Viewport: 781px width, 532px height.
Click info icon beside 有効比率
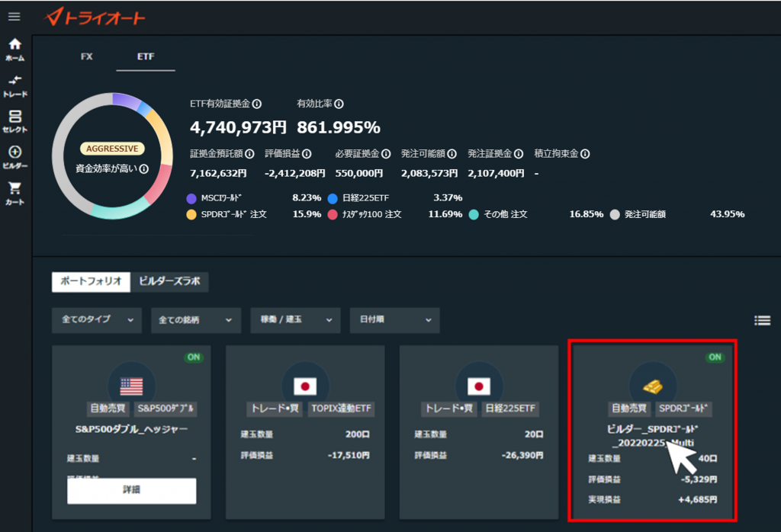[339, 104]
